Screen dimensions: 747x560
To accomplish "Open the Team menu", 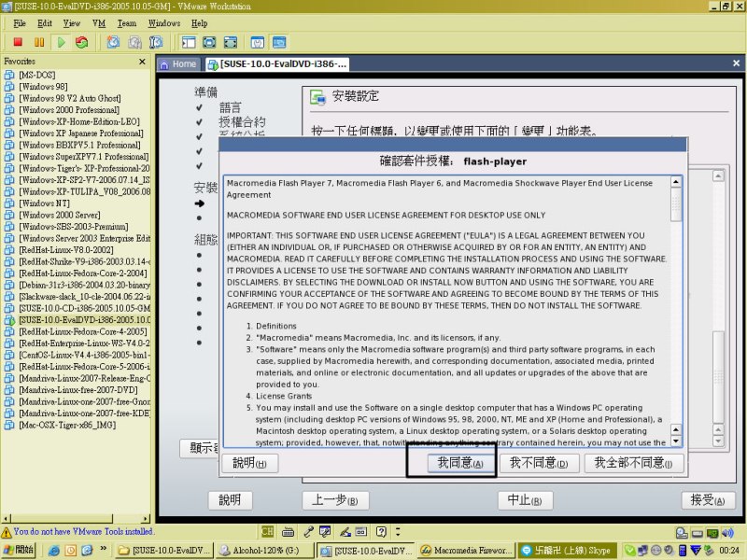I will 127,23.
